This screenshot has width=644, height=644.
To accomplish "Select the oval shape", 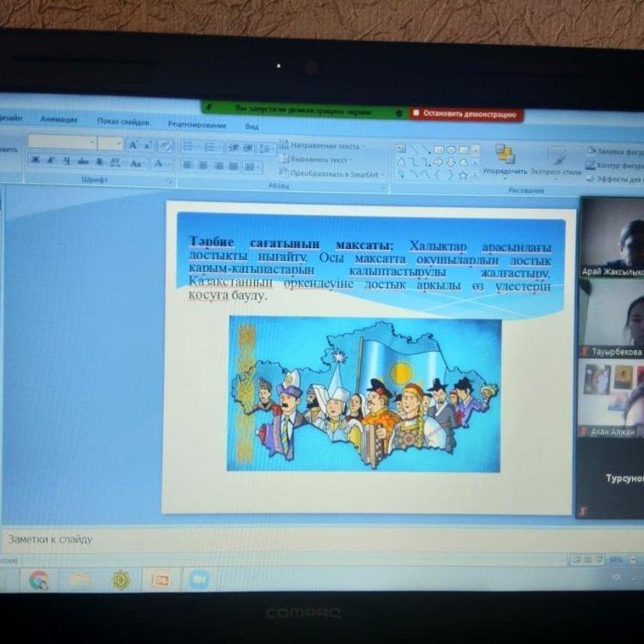I will 452,150.
